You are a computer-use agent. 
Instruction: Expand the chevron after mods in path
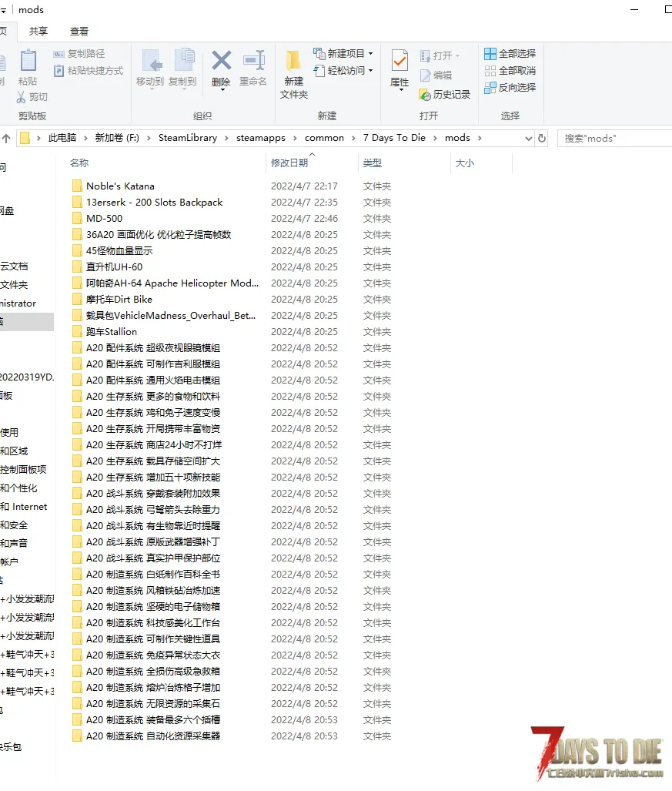tap(480, 138)
